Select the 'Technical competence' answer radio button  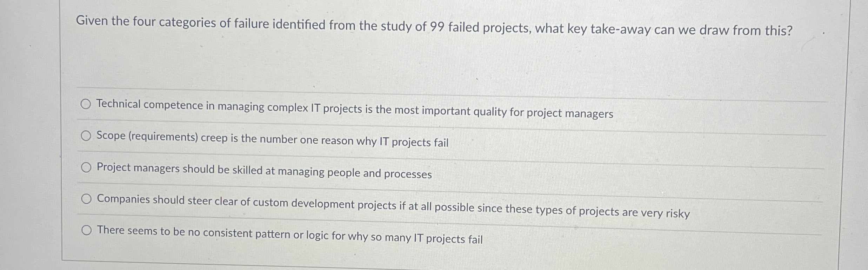click(x=86, y=104)
